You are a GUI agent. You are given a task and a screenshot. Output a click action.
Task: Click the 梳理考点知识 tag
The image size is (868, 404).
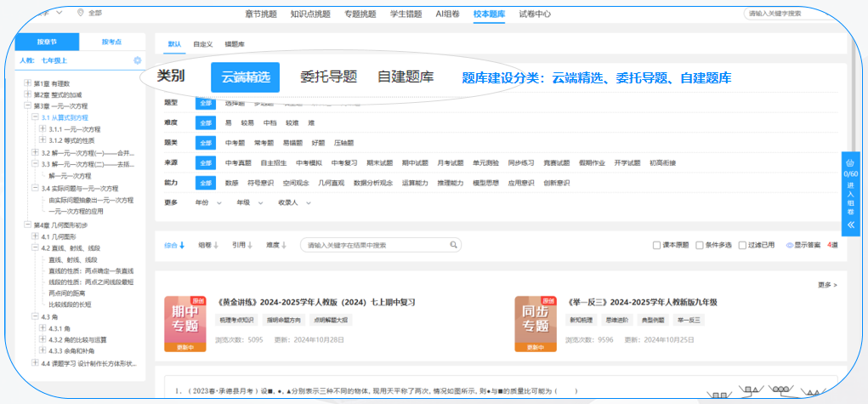236,321
